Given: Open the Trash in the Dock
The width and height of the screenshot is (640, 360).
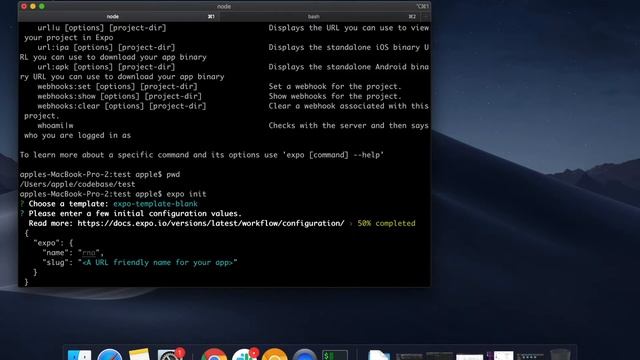Looking at the screenshot, I should click(560, 354).
